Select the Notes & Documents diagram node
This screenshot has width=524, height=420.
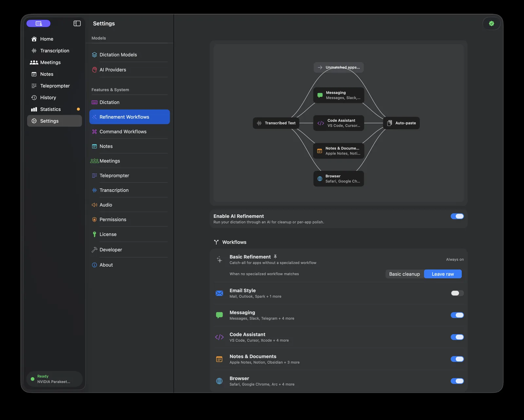[x=339, y=151]
